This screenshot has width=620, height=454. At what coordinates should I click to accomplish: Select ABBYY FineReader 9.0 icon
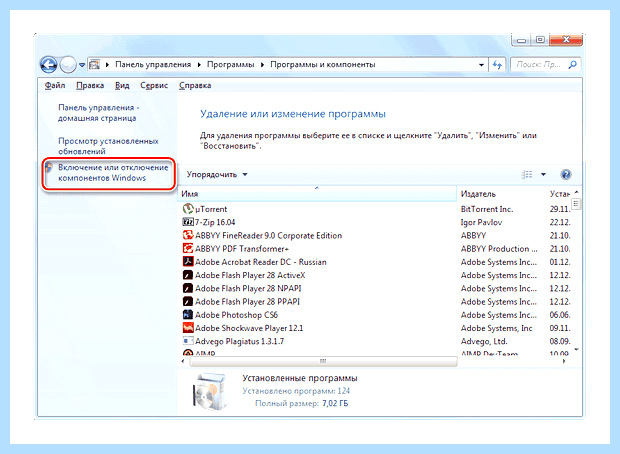[x=188, y=235]
